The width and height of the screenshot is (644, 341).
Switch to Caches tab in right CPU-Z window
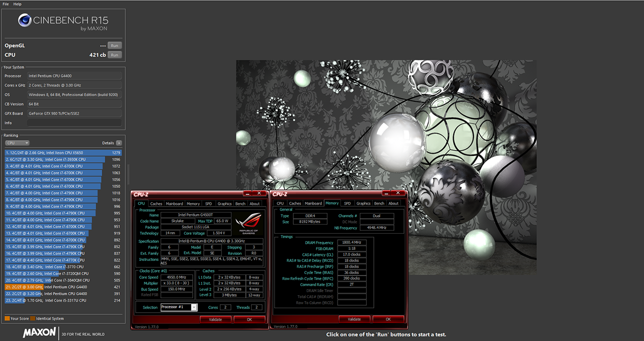(x=295, y=203)
